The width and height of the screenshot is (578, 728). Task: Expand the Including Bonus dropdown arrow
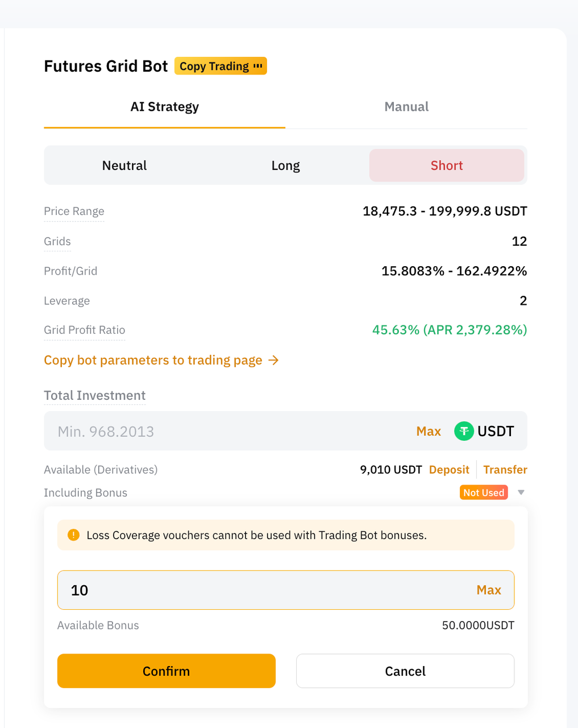[x=521, y=493]
